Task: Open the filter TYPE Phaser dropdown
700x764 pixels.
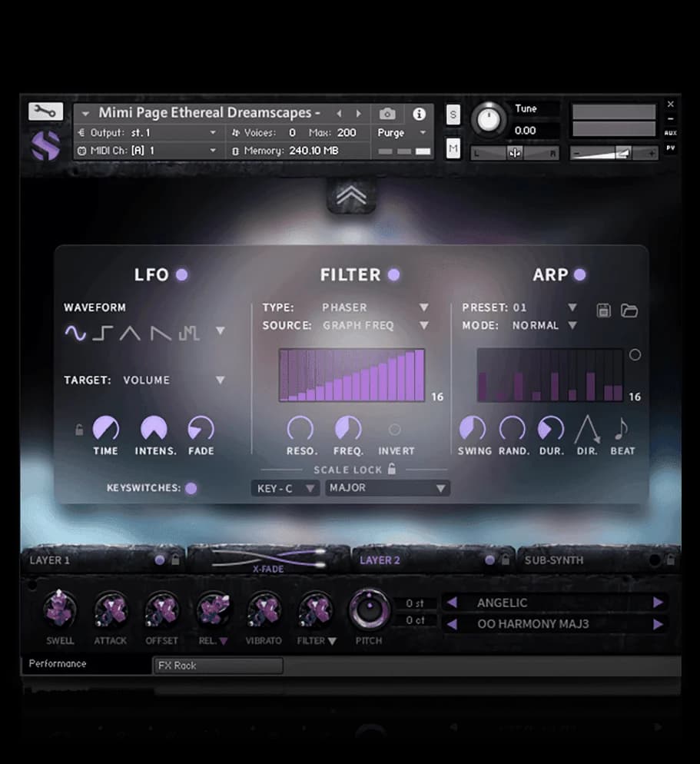Action: point(423,307)
